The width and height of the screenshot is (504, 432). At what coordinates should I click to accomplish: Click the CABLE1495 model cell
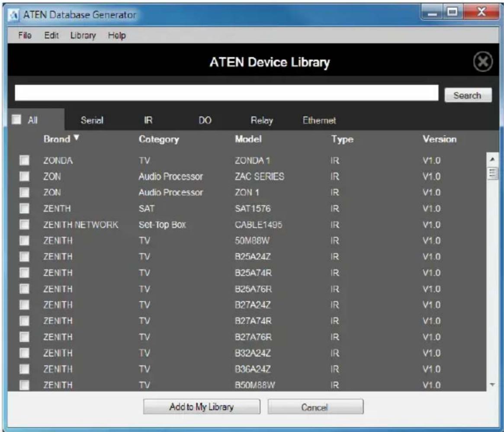[258, 225]
